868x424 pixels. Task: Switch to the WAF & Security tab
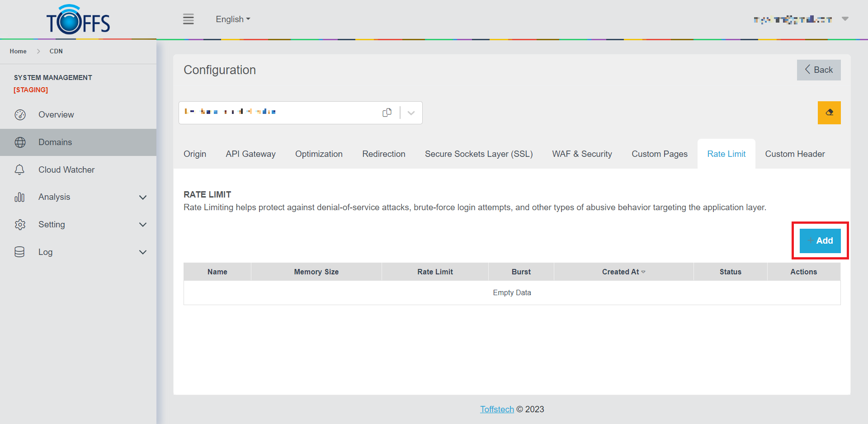(582, 154)
